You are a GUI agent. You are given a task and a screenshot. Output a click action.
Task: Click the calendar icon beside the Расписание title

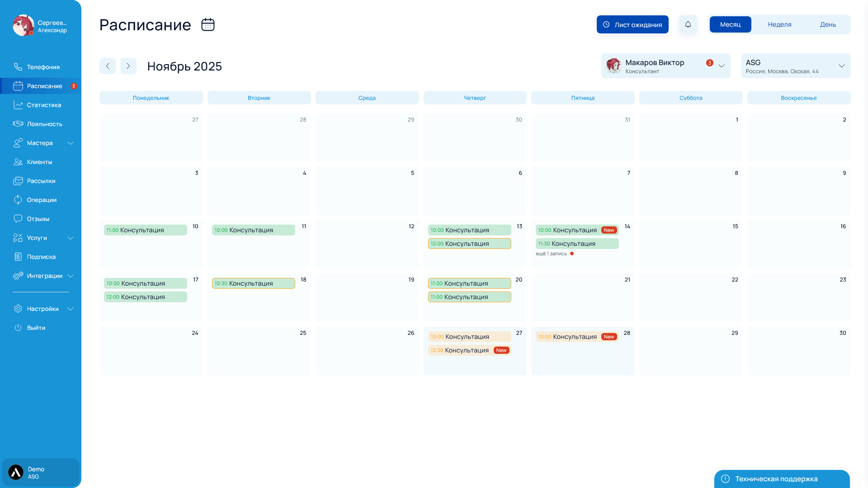point(208,24)
